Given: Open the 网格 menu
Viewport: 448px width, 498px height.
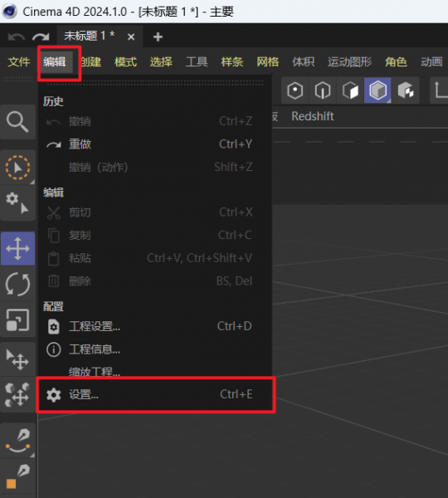Looking at the screenshot, I should point(268,61).
